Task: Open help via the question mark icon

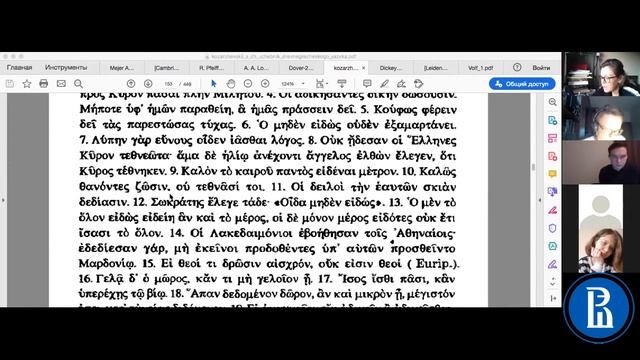Action: click(517, 67)
